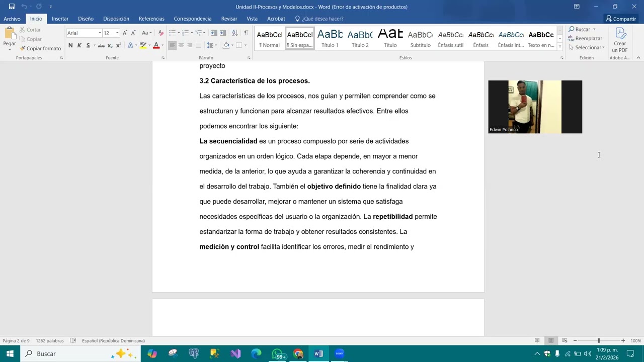Click Copiar formato paintbrush
644x362 pixels.
[40, 48]
